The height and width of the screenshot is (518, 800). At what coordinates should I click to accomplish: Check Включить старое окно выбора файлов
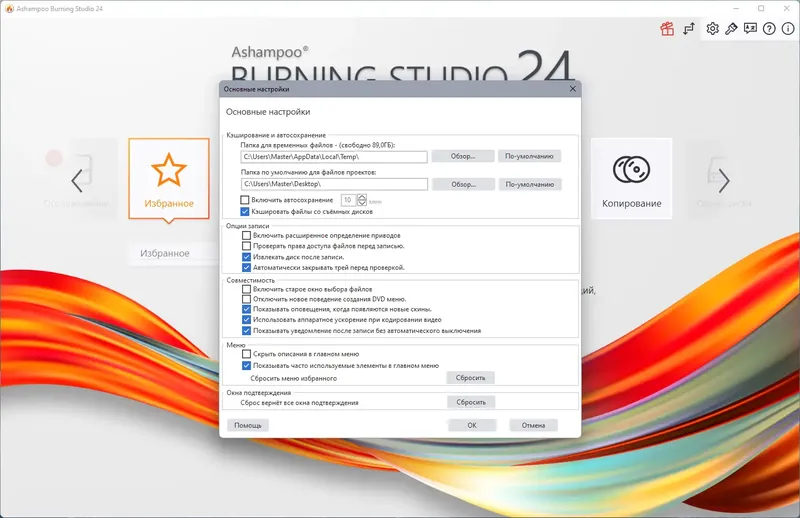tap(246, 289)
